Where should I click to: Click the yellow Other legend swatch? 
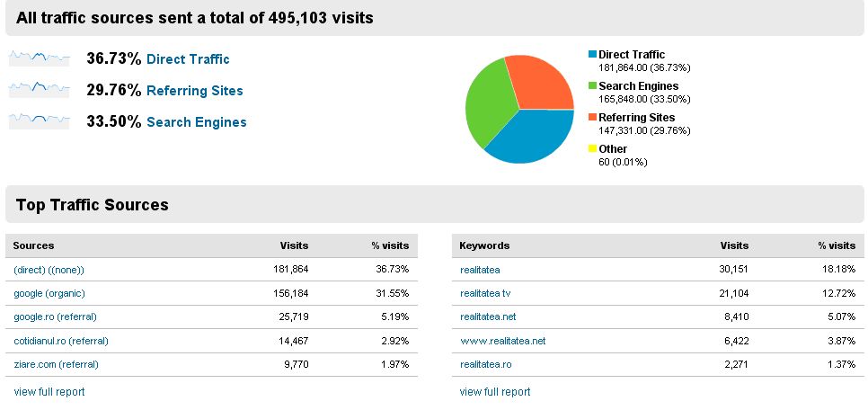(x=592, y=149)
